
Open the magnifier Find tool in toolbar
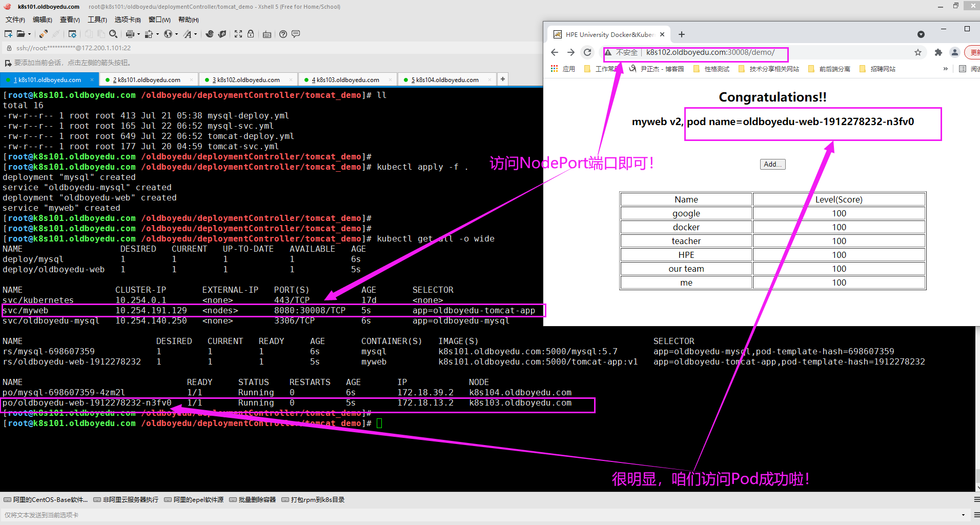pyautogui.click(x=113, y=34)
